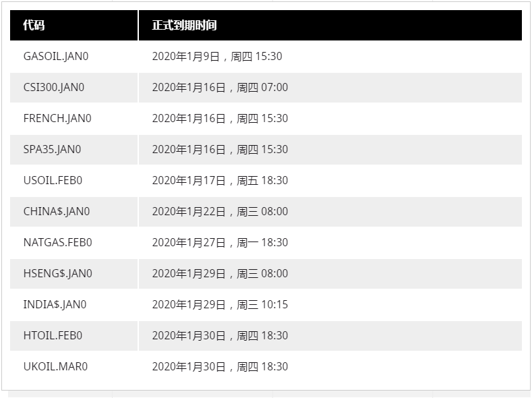Click the 代码 column header
The image size is (532, 398).
click(34, 26)
